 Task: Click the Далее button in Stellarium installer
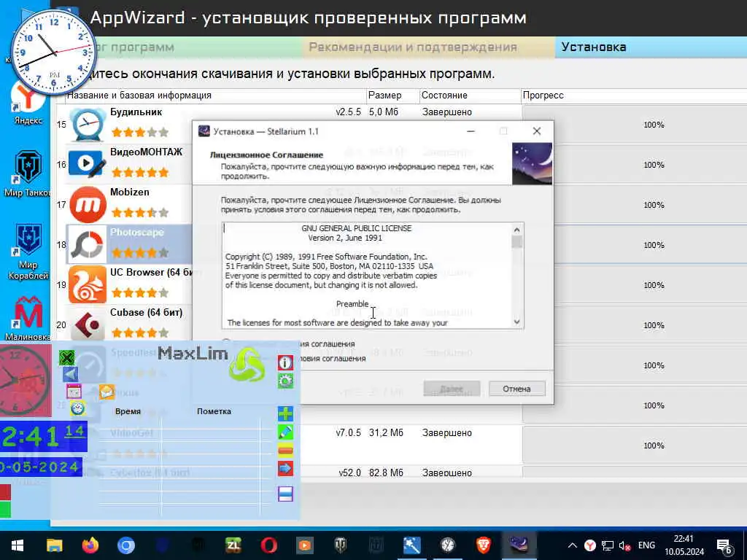452,389
